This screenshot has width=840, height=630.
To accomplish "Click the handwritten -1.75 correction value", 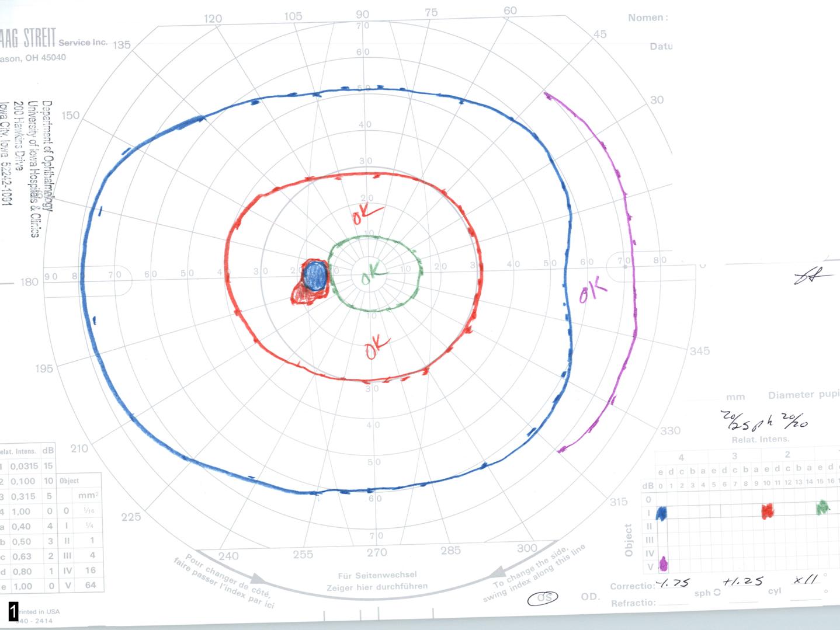I will [x=672, y=582].
